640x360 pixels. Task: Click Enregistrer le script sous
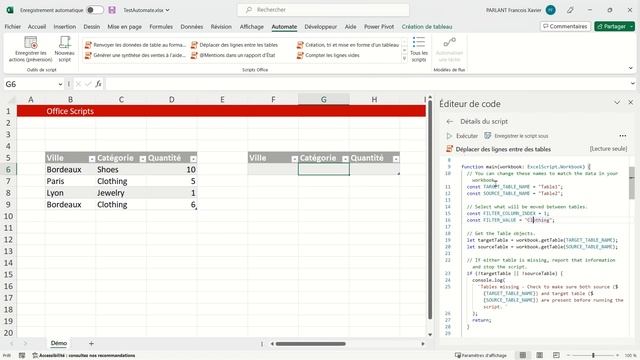[516, 136]
